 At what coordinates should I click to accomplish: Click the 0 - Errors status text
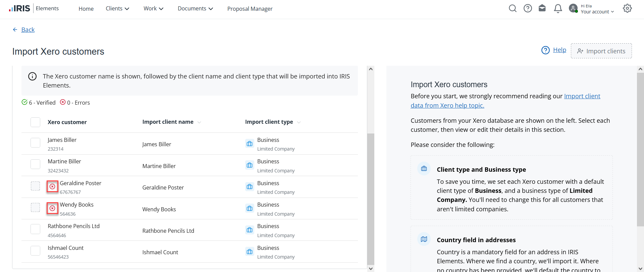tap(78, 103)
